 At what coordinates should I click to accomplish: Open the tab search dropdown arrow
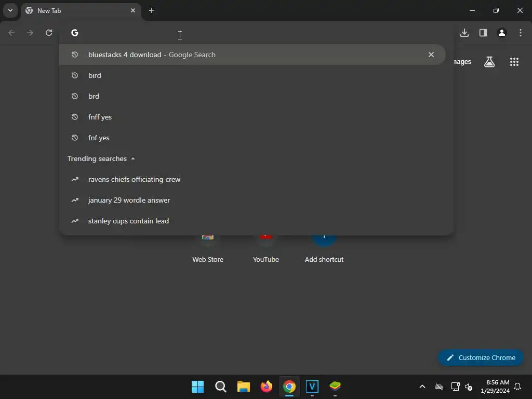tap(10, 10)
